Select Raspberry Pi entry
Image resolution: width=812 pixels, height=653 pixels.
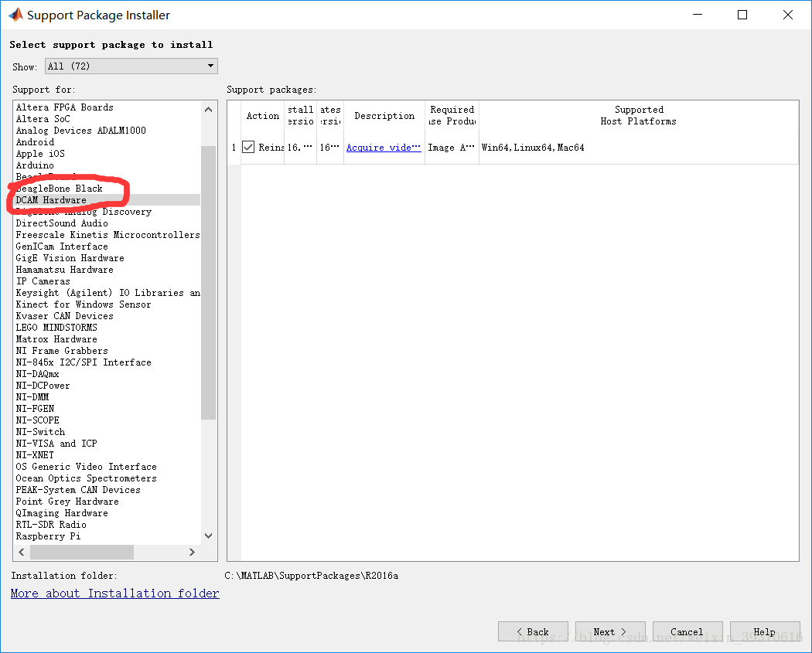click(x=107, y=536)
